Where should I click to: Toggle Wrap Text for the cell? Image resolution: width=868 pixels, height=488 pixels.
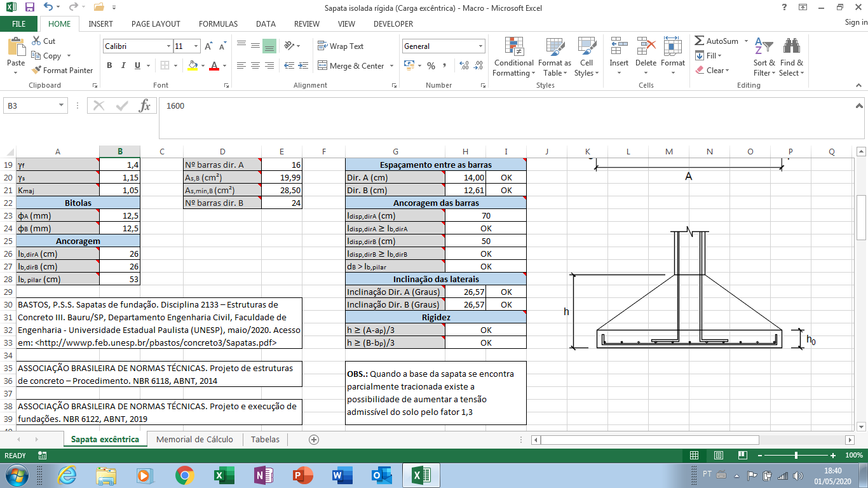(x=341, y=46)
